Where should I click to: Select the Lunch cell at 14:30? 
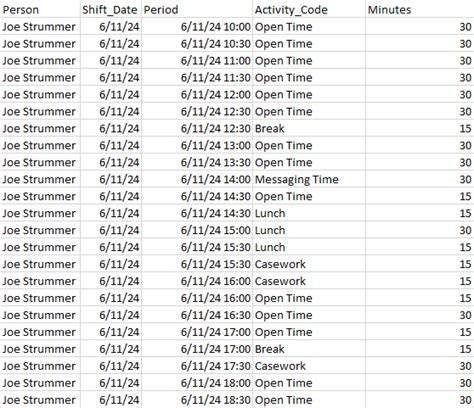309,213
